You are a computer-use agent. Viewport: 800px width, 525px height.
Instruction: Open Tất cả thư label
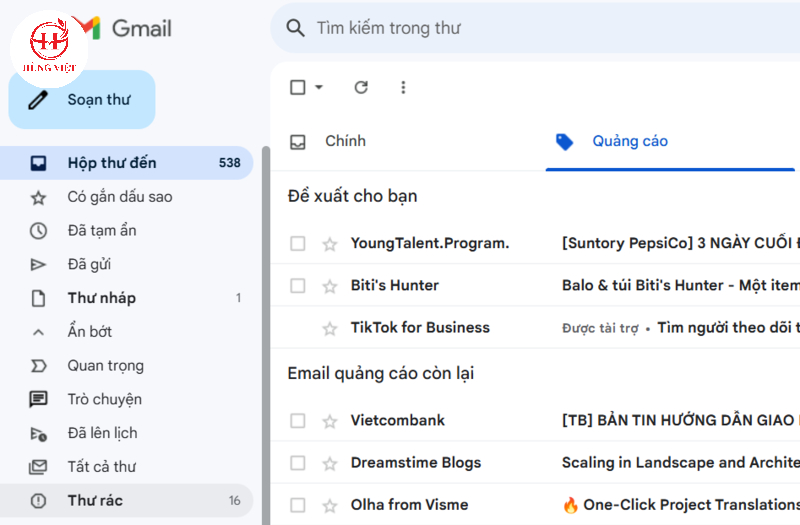point(127,466)
